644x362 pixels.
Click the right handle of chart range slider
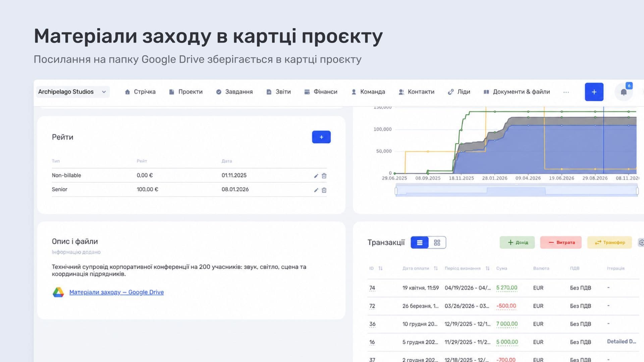[637, 191]
